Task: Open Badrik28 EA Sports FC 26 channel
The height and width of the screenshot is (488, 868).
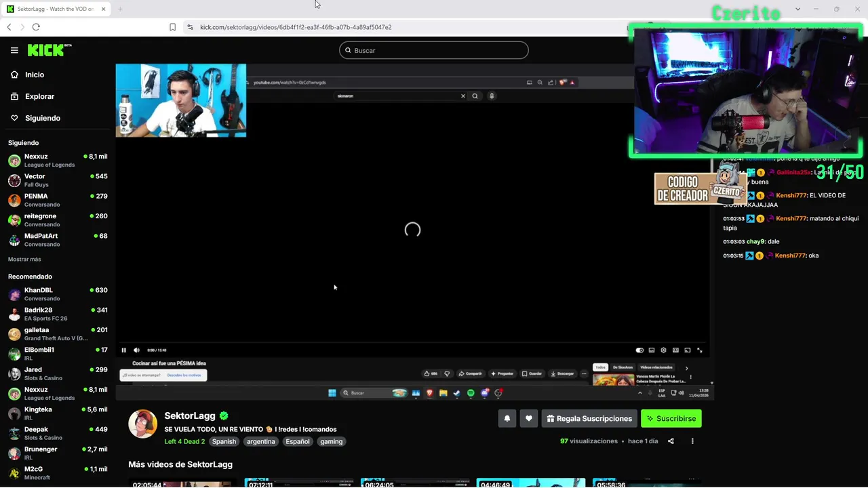Action: tap(58, 314)
